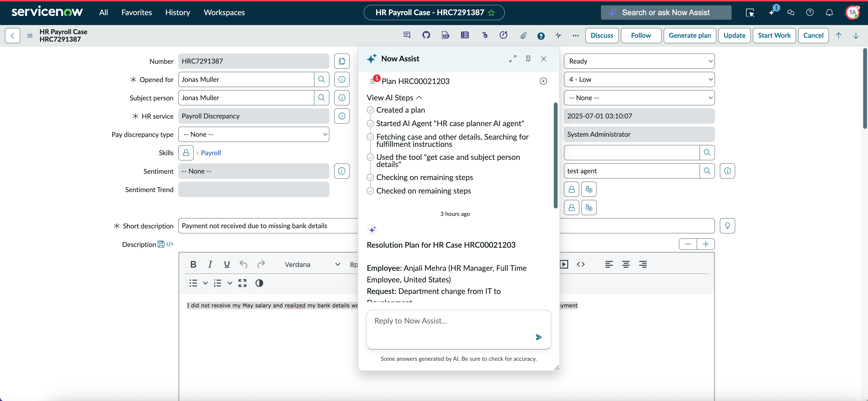The width and height of the screenshot is (868, 401).
Task: Toggle bold formatting in the description editor
Action: 193,265
